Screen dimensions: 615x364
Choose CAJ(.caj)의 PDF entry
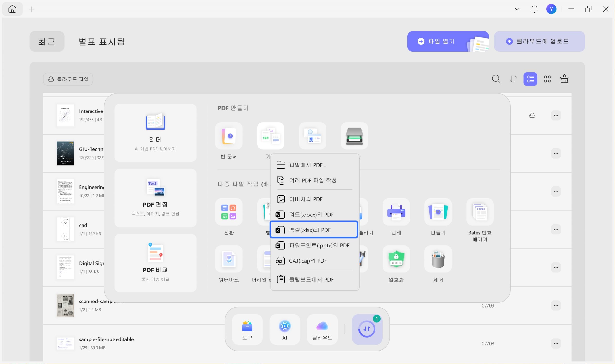coord(315,261)
